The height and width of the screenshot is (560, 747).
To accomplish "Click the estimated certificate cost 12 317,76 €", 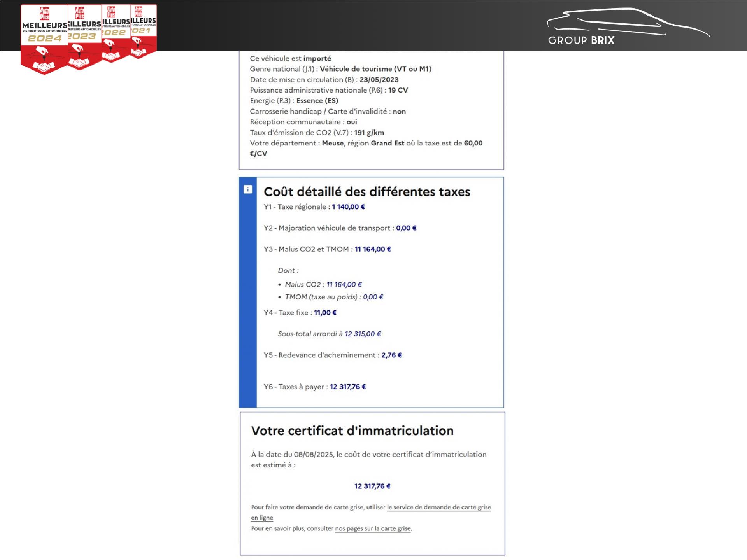I will point(372,486).
